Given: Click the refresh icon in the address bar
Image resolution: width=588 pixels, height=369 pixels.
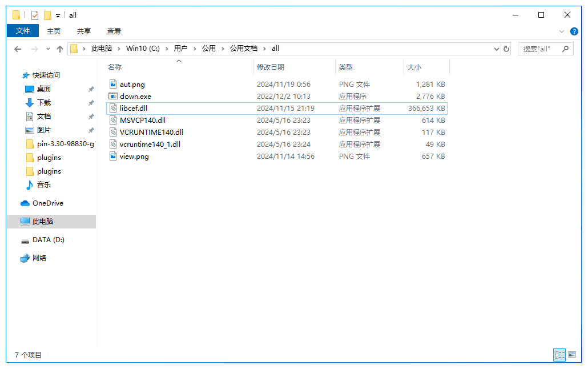Looking at the screenshot, I should [x=506, y=49].
